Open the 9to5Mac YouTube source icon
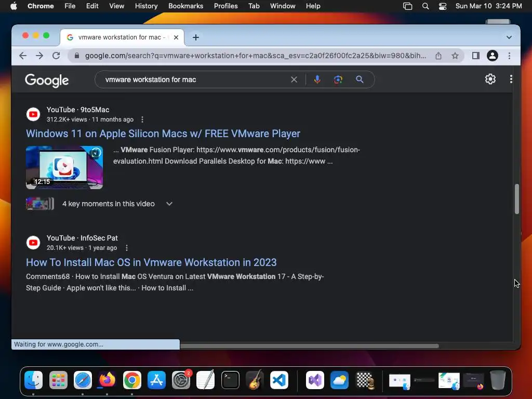Viewport: 532px width, 399px height. coord(33,114)
